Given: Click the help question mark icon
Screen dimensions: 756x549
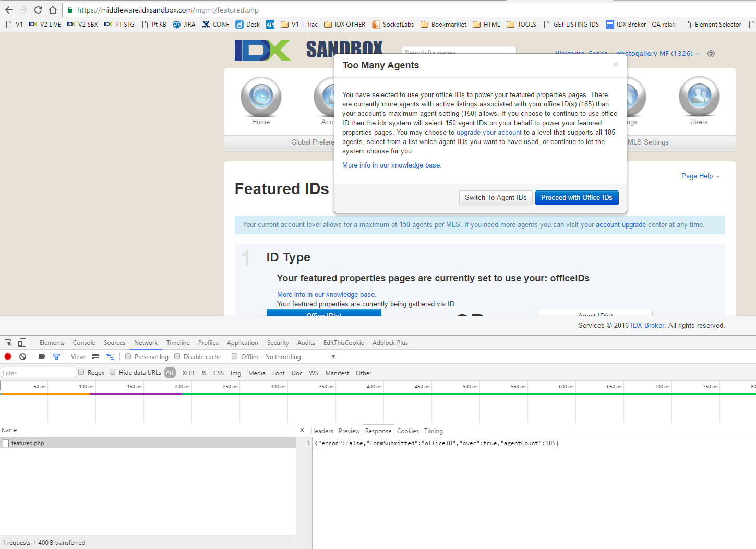Looking at the screenshot, I should [711, 54].
